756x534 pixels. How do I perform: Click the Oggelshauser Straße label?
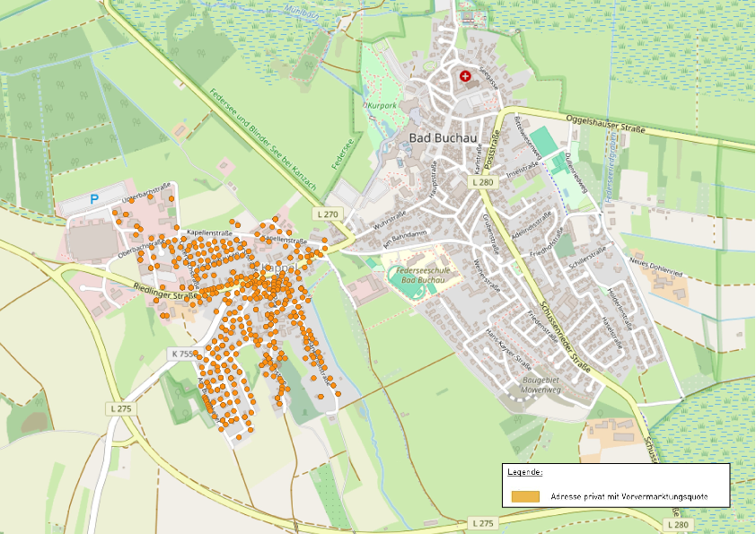tap(605, 123)
